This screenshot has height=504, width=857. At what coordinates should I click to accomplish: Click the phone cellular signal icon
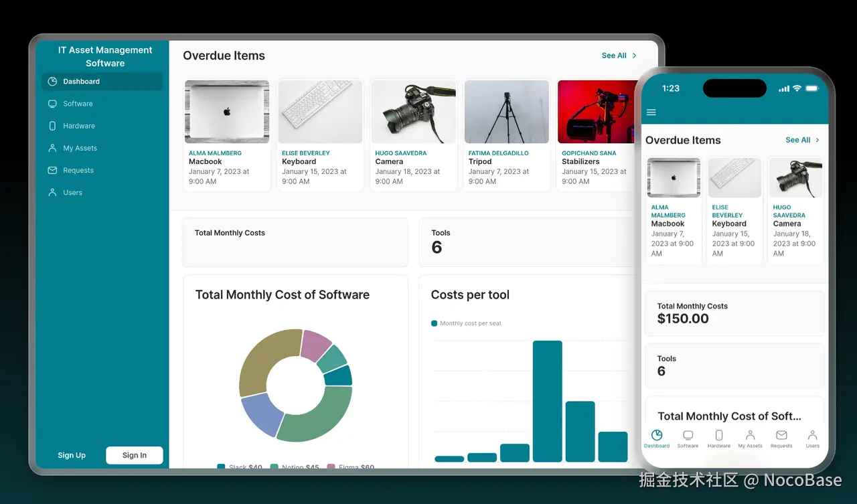[784, 88]
